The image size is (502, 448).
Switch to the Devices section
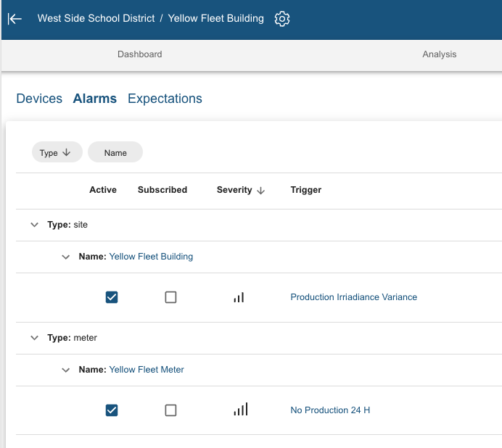[39, 99]
